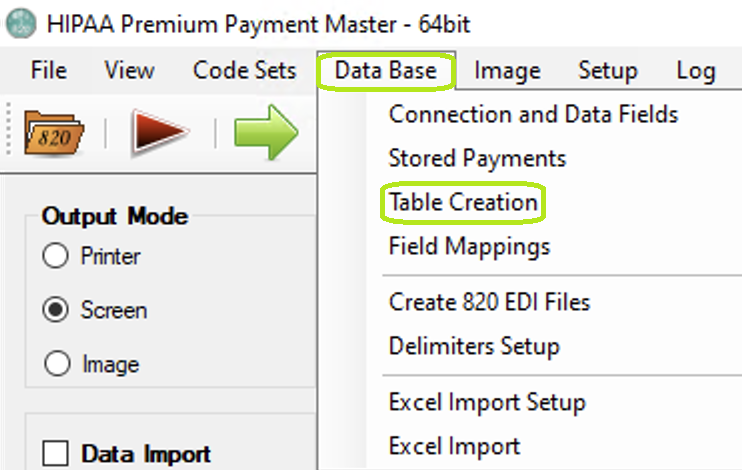Select Printer output mode
Screen dimensions: 742x470
pyautogui.click(x=55, y=256)
